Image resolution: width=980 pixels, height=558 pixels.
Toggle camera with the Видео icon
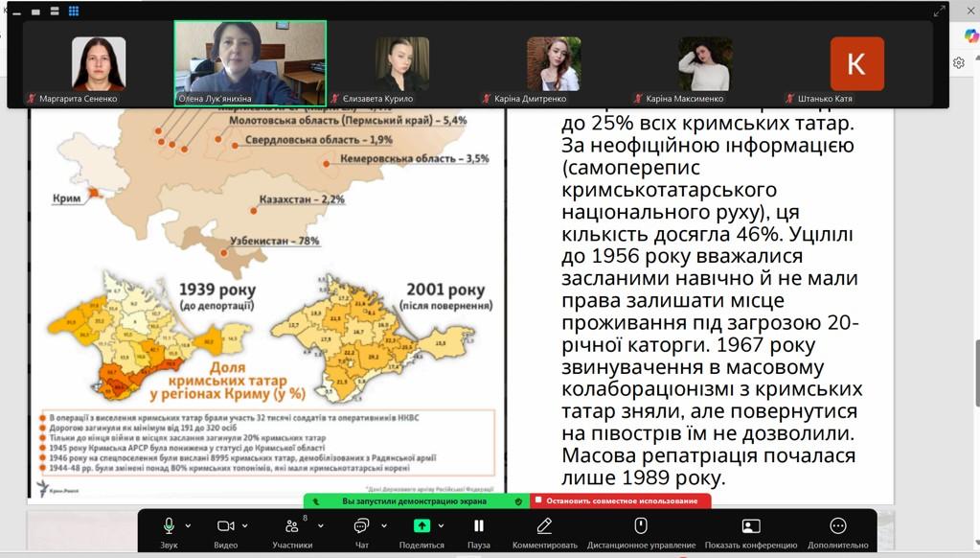pyautogui.click(x=226, y=526)
